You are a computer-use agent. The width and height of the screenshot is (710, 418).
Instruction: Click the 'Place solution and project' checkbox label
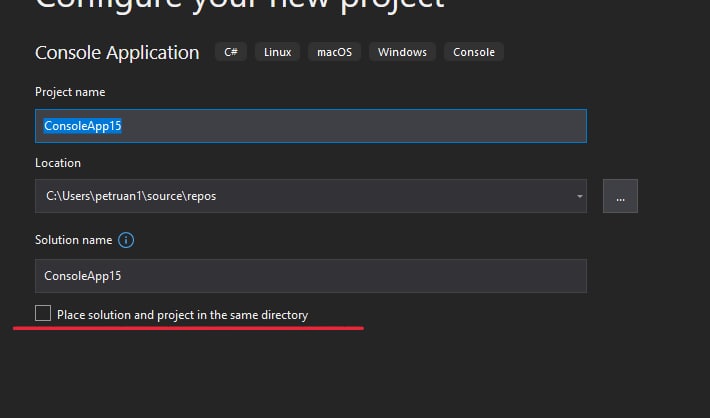click(182, 315)
